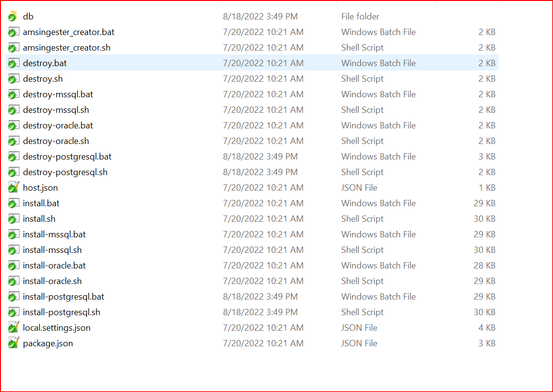Click the destroy-oracle.bat file icon
Viewport: 553px width, 392px height.
pyautogui.click(x=14, y=125)
